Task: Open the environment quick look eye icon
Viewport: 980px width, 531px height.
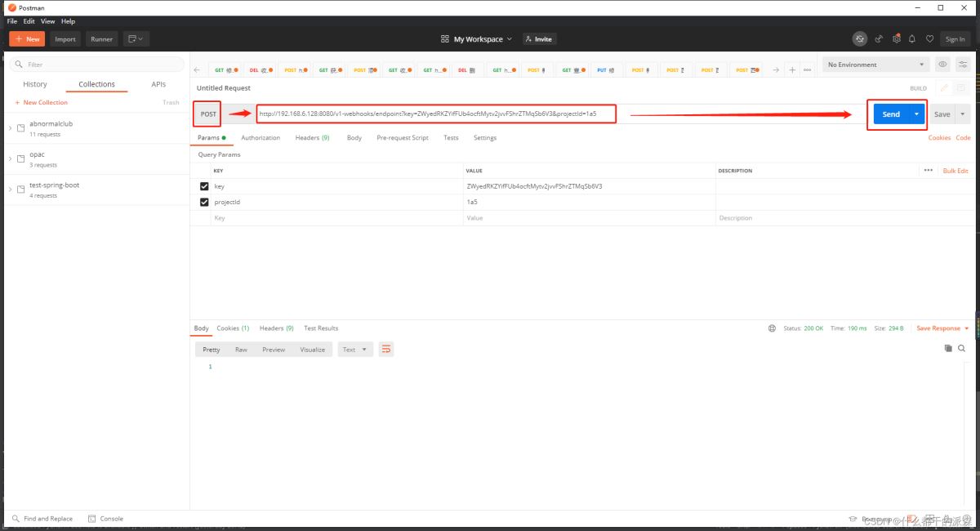Action: point(942,65)
